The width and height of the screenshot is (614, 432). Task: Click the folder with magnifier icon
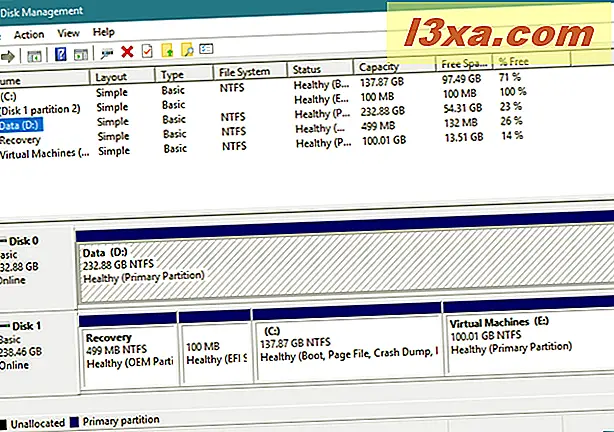pos(187,49)
